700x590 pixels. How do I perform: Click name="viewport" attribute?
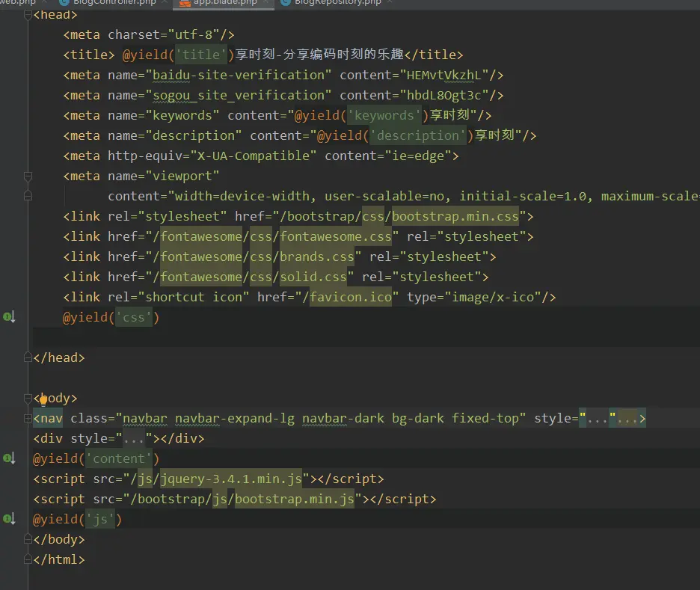[x=163, y=176]
